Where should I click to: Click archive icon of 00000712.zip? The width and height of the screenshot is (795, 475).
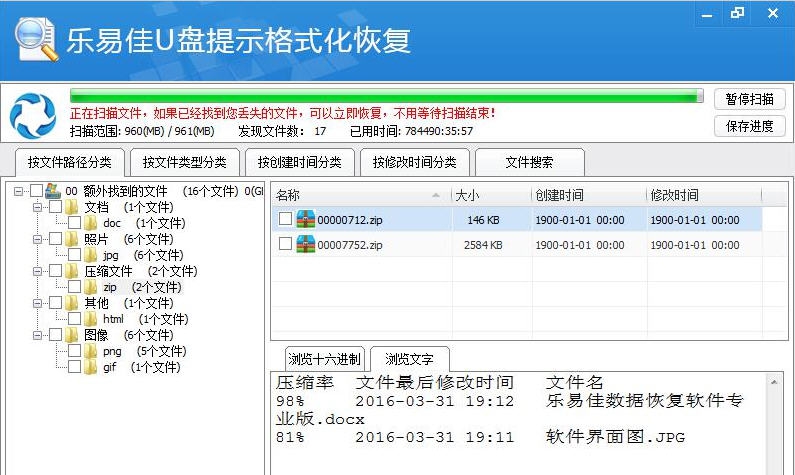[306, 219]
